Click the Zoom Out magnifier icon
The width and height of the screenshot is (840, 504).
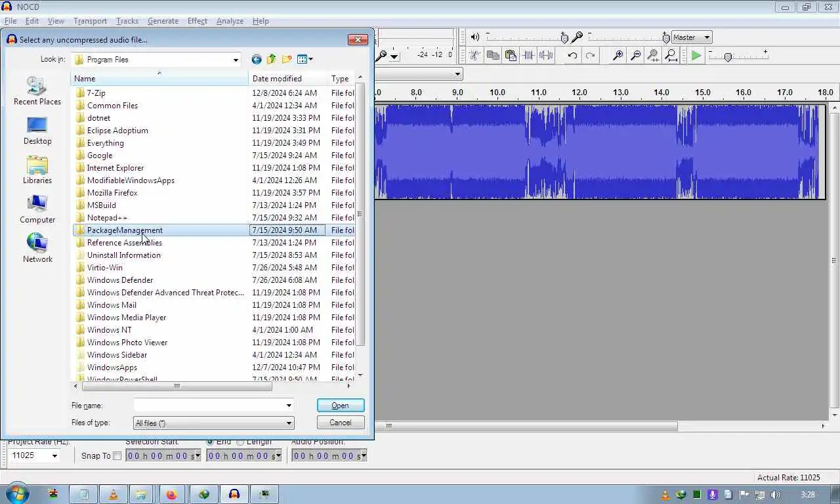[x=635, y=56]
